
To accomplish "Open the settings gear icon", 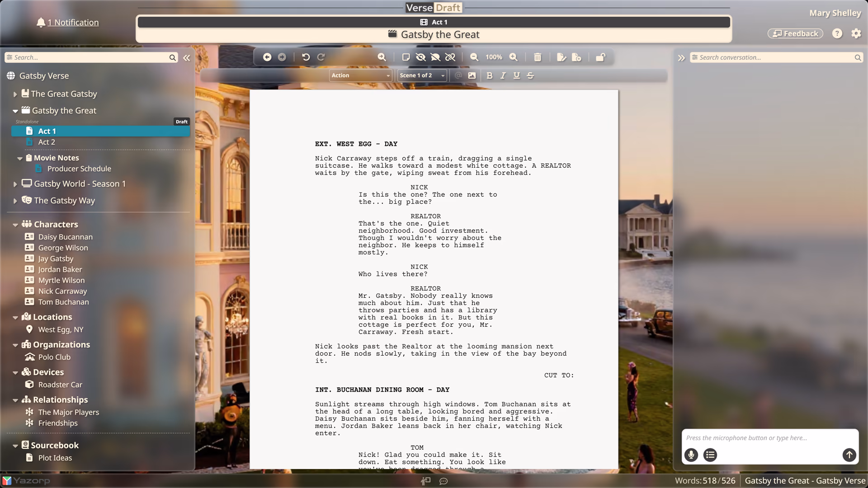I will (856, 33).
